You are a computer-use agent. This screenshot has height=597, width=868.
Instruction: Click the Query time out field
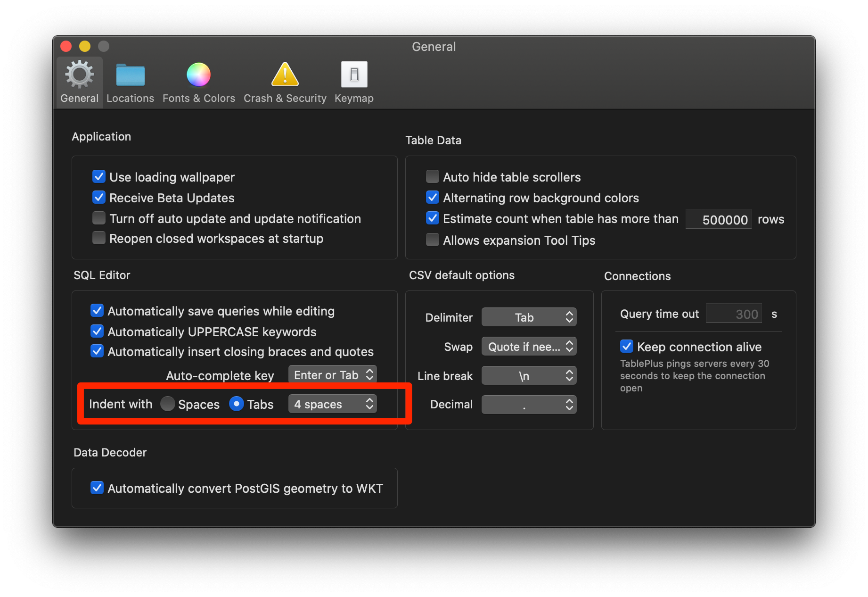pos(734,313)
